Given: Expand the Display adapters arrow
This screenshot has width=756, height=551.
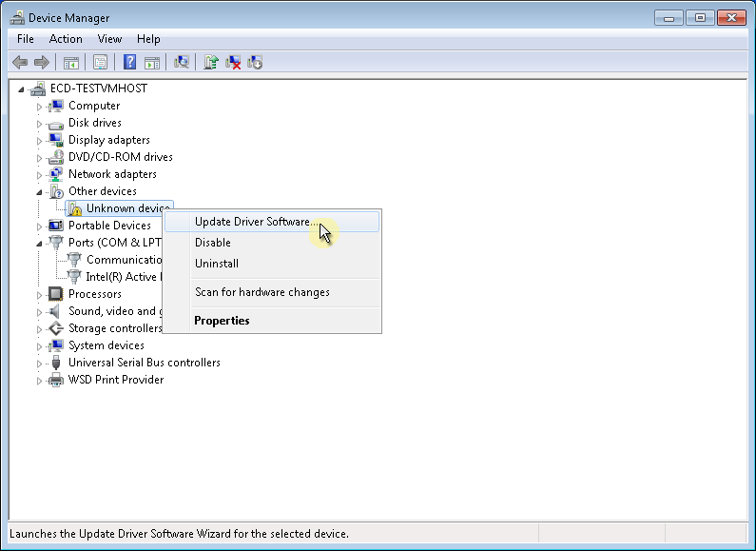Looking at the screenshot, I should tap(40, 141).
